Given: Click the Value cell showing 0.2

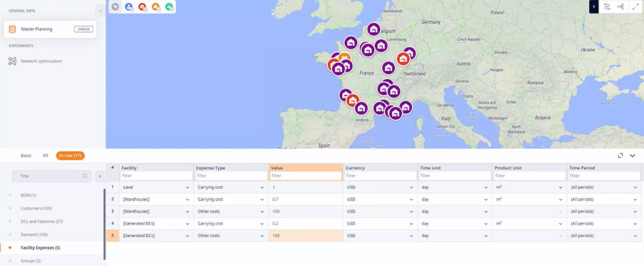Looking at the screenshot, I should (x=305, y=224).
